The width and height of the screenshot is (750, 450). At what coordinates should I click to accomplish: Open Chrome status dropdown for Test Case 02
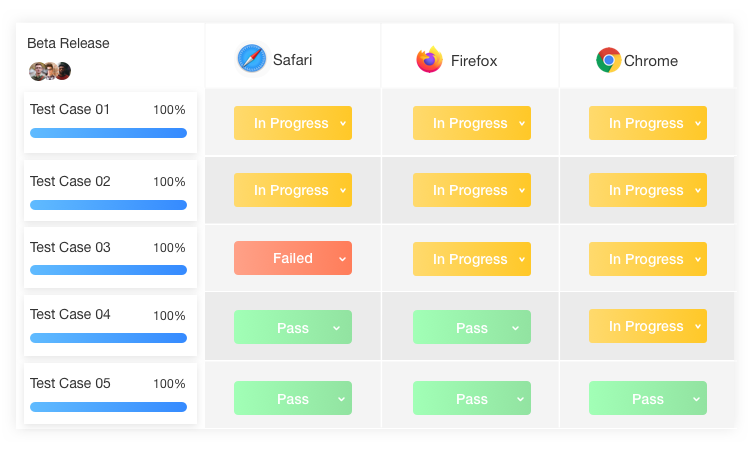click(648, 190)
